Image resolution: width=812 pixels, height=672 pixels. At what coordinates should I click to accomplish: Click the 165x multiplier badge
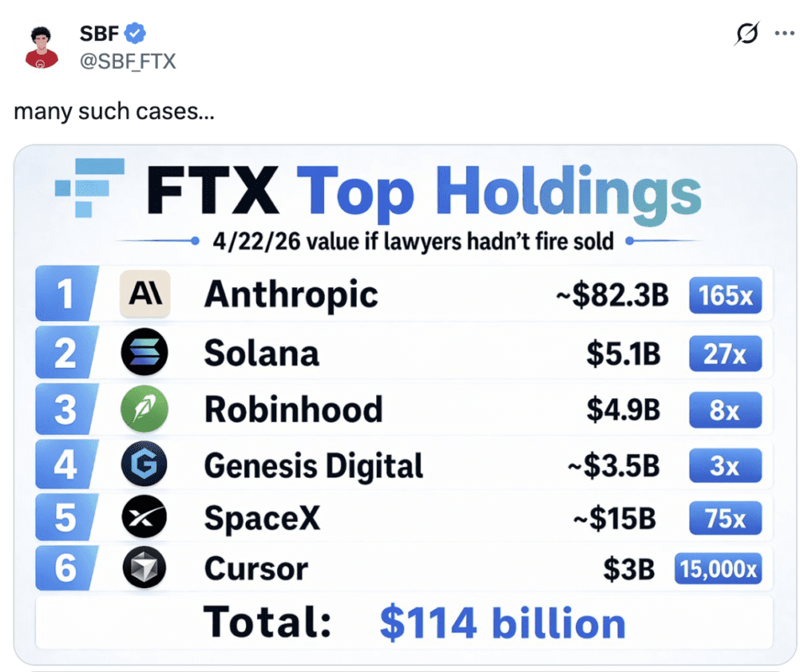click(725, 295)
